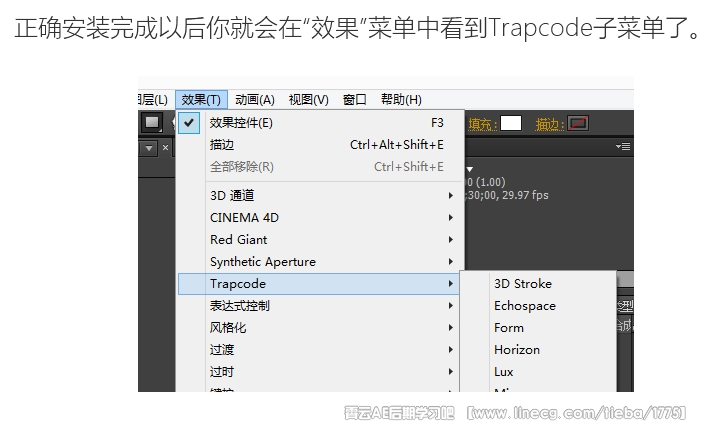Select the shape tool icon in toolbar

pyautogui.click(x=152, y=123)
